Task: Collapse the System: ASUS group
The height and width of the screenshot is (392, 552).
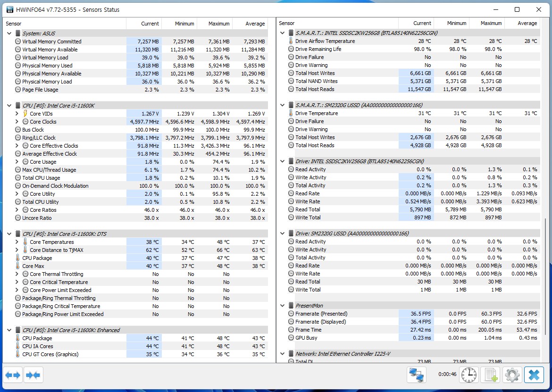Action: point(9,33)
